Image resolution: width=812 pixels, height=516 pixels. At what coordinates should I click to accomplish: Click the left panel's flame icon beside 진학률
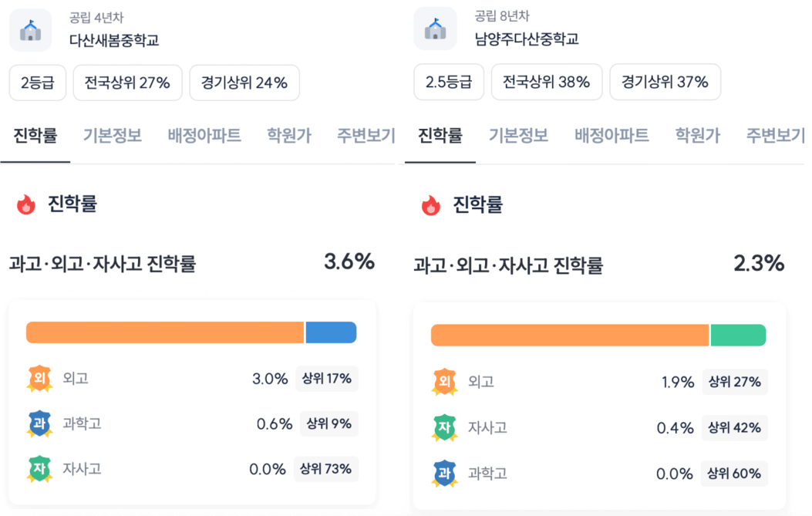pos(26,204)
